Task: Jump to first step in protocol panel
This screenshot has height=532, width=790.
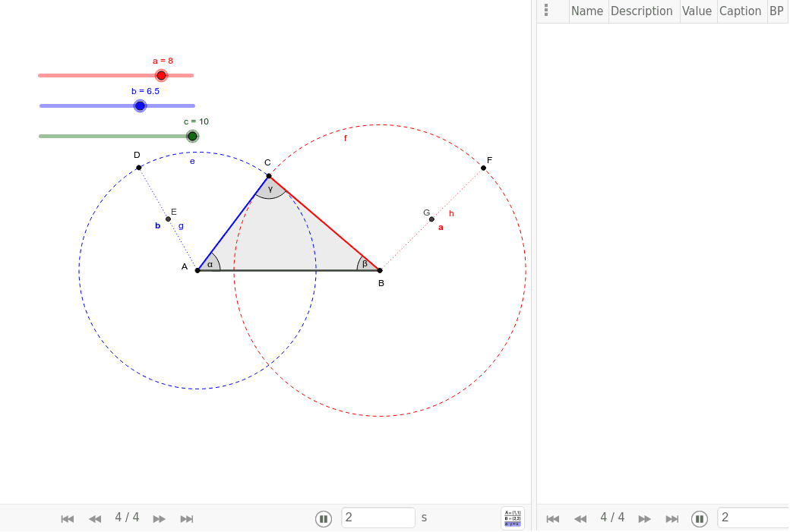Action: 553,519
